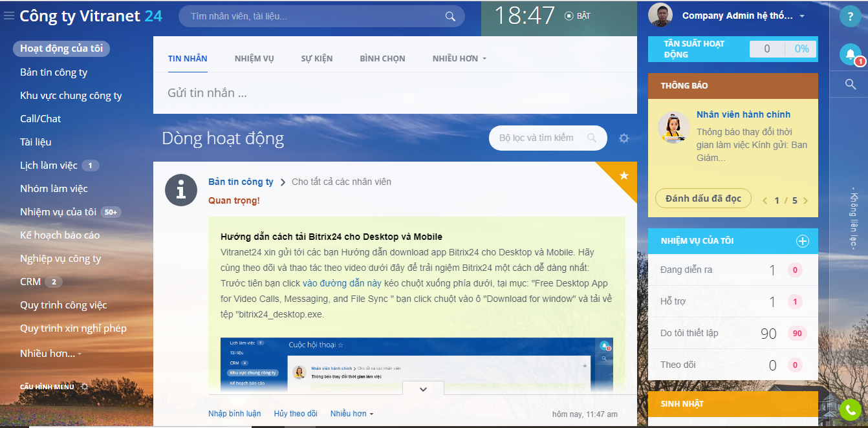Open notifications via the bell icon

pyautogui.click(x=851, y=54)
